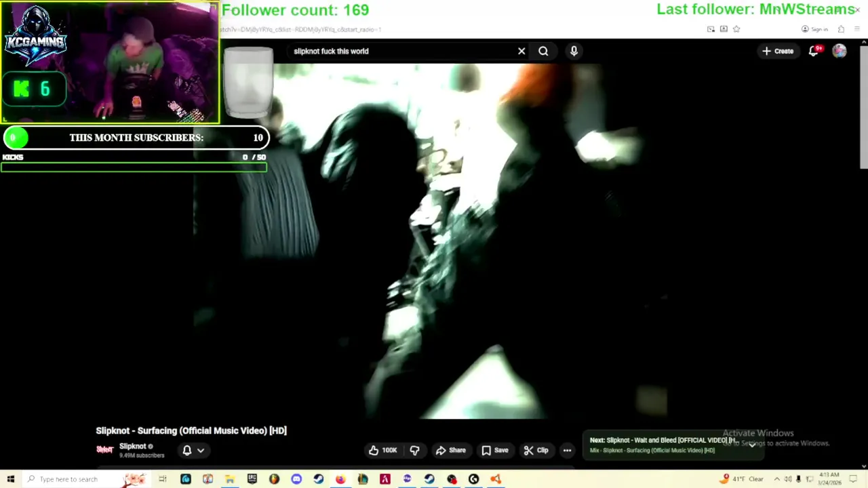
Task: Share the Slipknot video
Action: tap(451, 450)
